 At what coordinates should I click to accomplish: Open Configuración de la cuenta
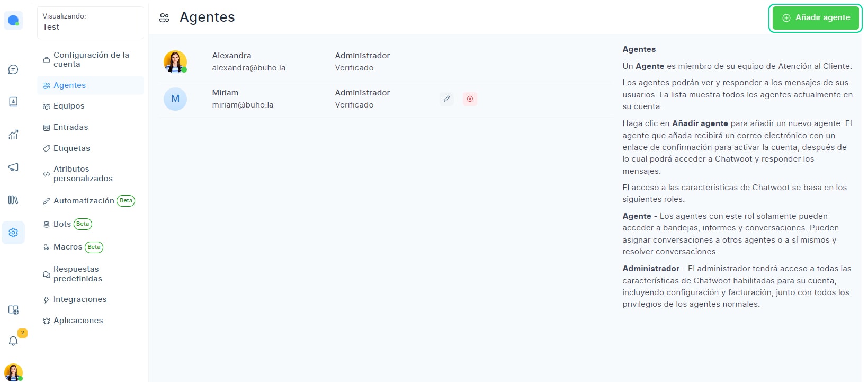91,59
